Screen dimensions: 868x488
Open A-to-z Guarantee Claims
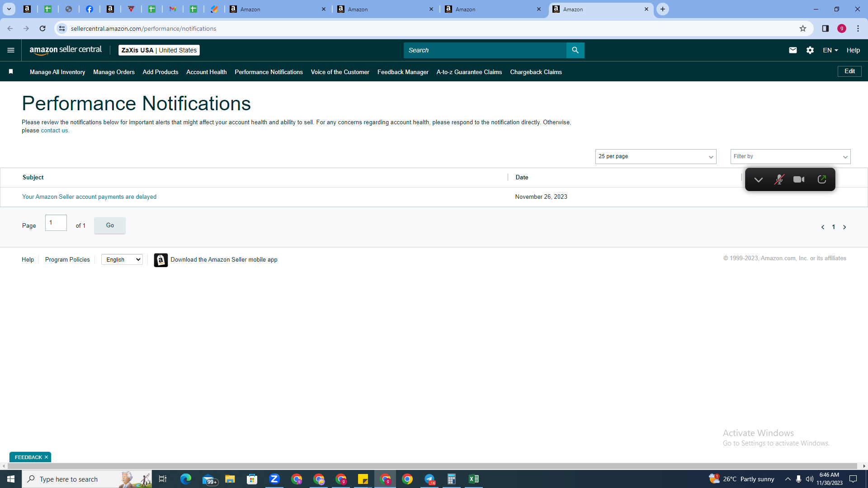(x=469, y=72)
